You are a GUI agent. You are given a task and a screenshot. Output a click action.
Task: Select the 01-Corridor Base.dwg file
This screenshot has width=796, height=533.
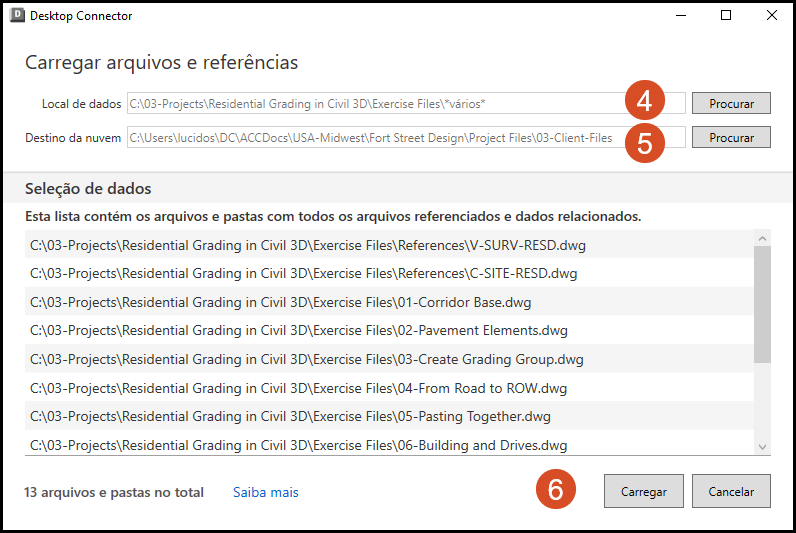point(281,302)
